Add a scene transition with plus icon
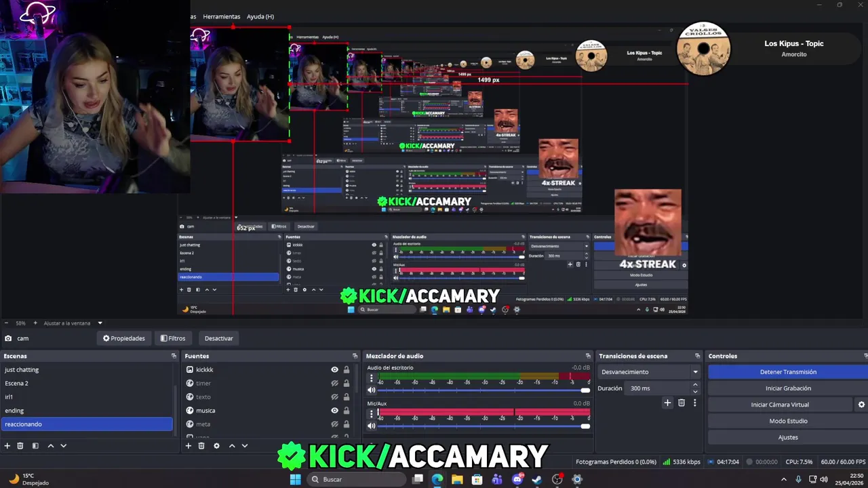Screen dimensions: 868x488 coord(667,403)
